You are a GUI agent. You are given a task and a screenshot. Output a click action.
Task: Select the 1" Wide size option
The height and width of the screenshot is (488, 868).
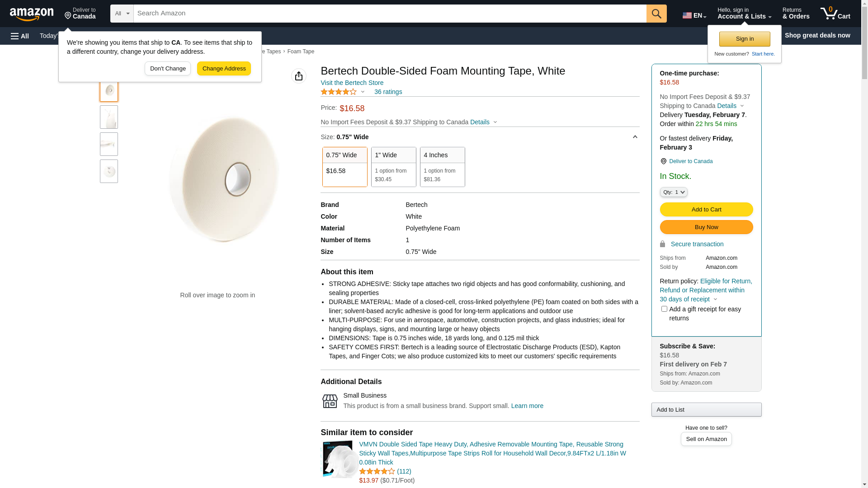(x=393, y=167)
